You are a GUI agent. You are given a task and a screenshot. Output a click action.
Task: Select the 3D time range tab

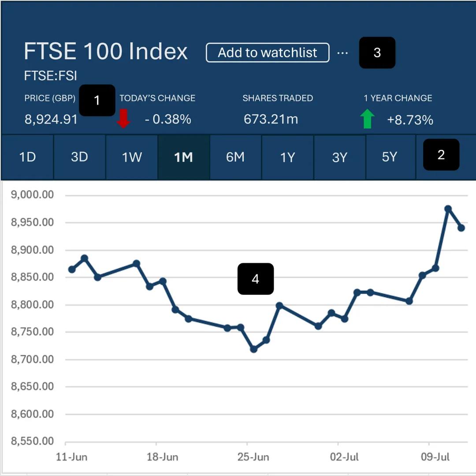(x=79, y=157)
